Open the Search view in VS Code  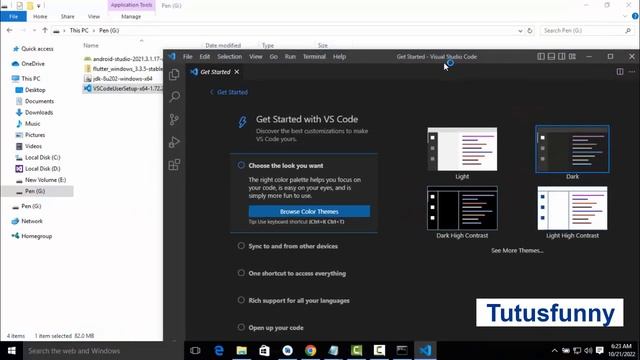174,97
